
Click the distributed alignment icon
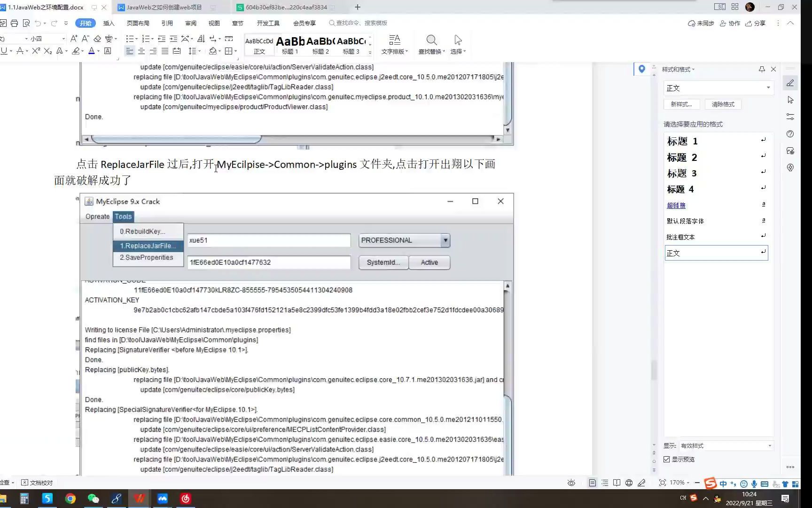tap(177, 51)
